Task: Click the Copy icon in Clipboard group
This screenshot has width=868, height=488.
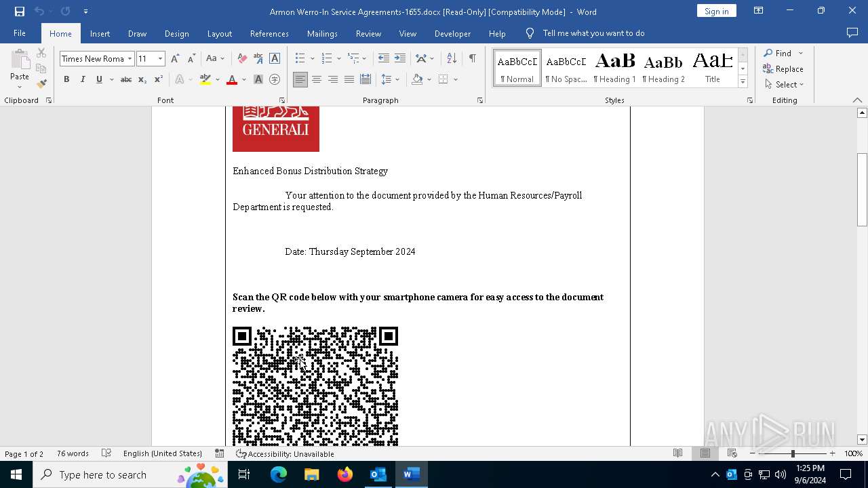Action: [41, 68]
